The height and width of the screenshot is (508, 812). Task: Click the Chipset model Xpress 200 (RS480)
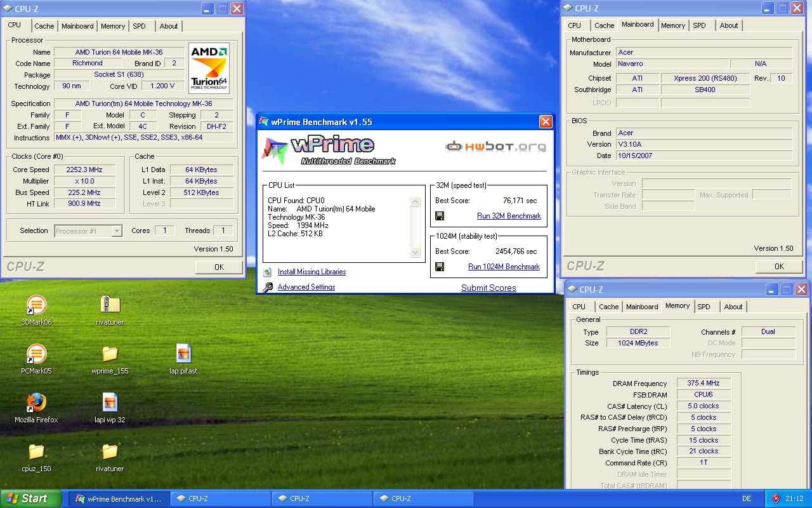click(705, 78)
